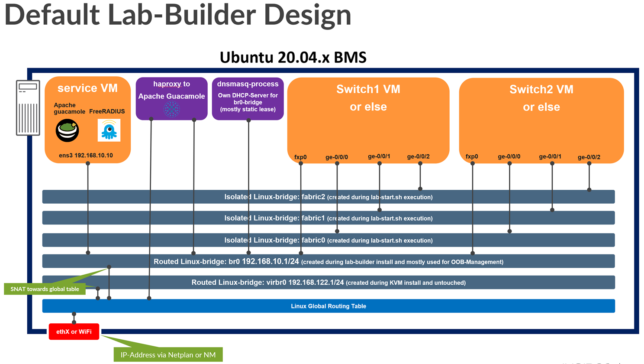Click the service VM title text
Image resolution: width=644 pixels, height=364 pixels.
(87, 88)
